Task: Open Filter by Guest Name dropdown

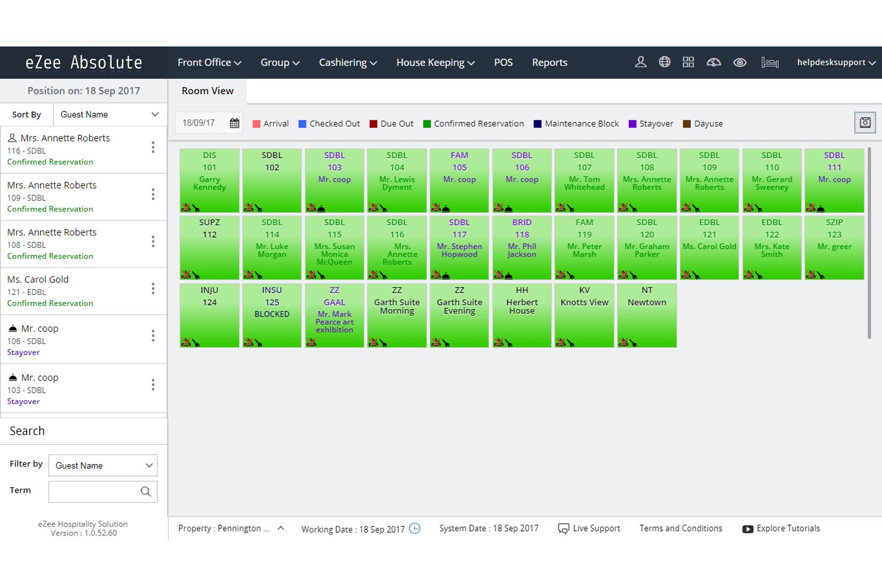Action: 103,465
